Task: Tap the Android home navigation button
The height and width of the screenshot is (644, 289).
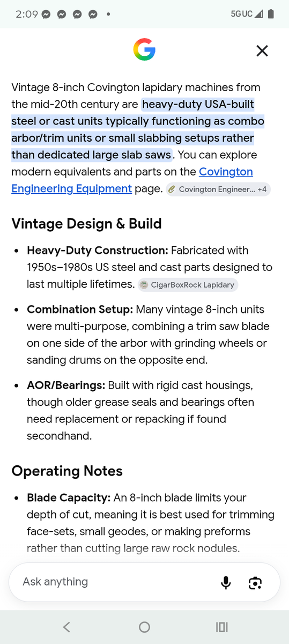Action: (144, 627)
